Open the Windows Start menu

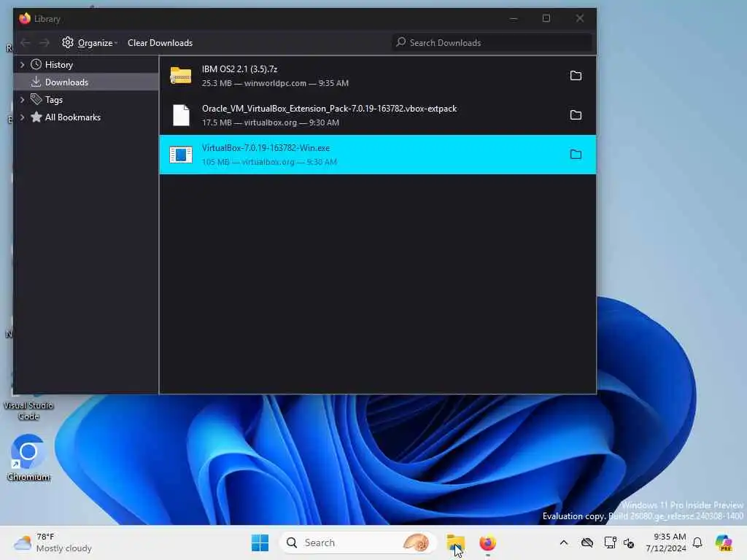tap(260, 542)
